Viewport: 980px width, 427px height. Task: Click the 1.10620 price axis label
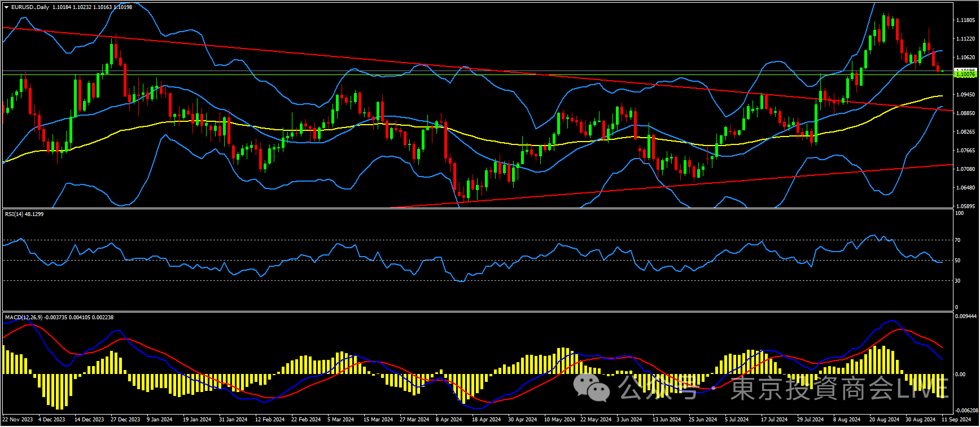coord(965,58)
